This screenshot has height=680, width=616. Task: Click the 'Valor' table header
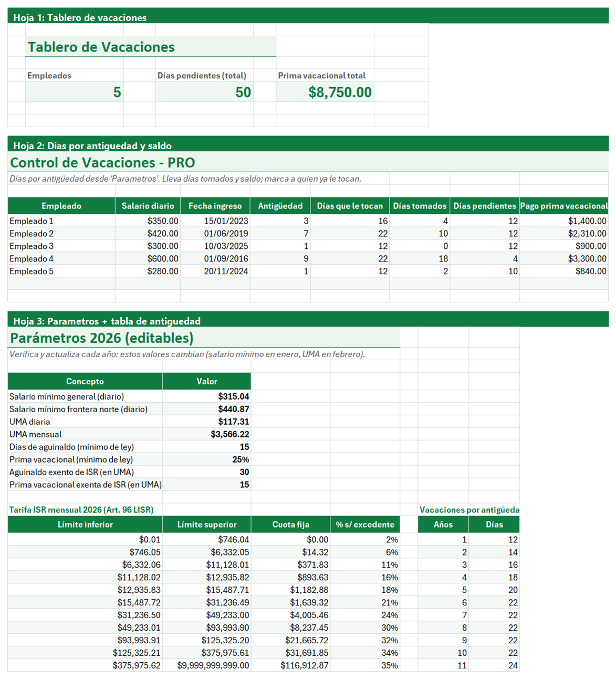pyautogui.click(x=207, y=381)
